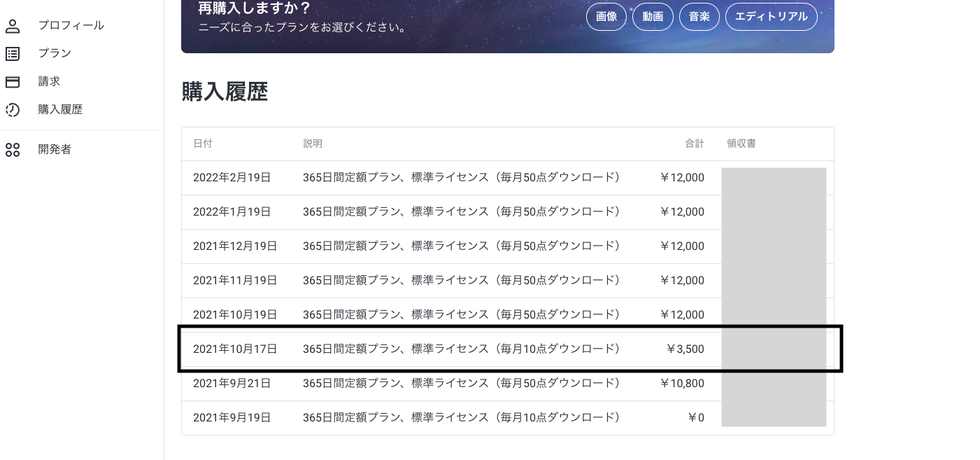980x460 pixels.
Task: Click the billing credit card icon
Action: pyautogui.click(x=13, y=82)
